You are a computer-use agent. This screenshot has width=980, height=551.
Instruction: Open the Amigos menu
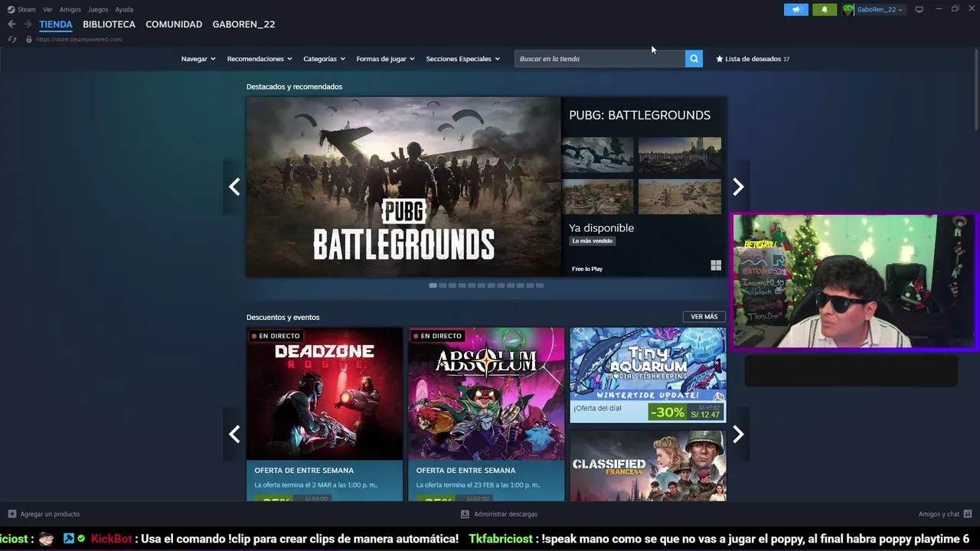pos(70,9)
